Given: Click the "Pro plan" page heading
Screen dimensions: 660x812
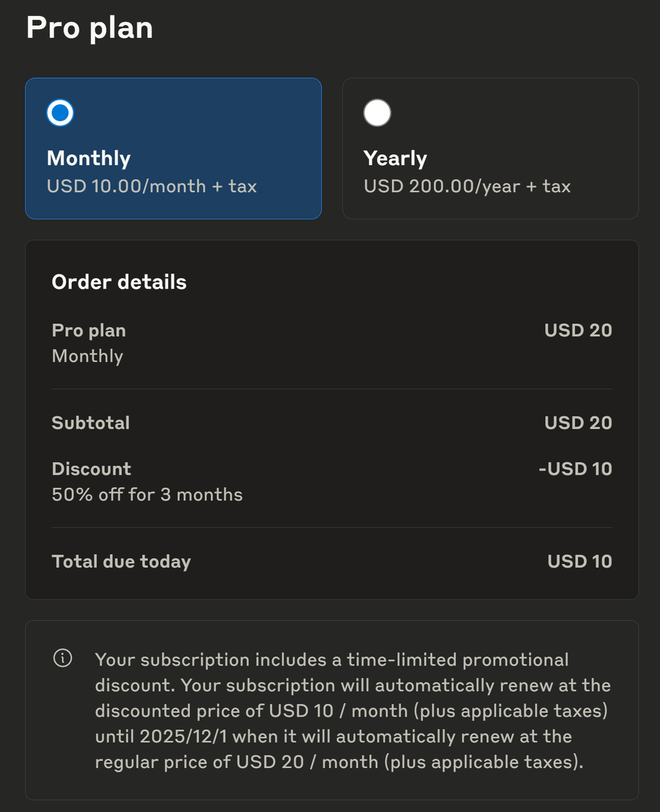Looking at the screenshot, I should pos(89,28).
